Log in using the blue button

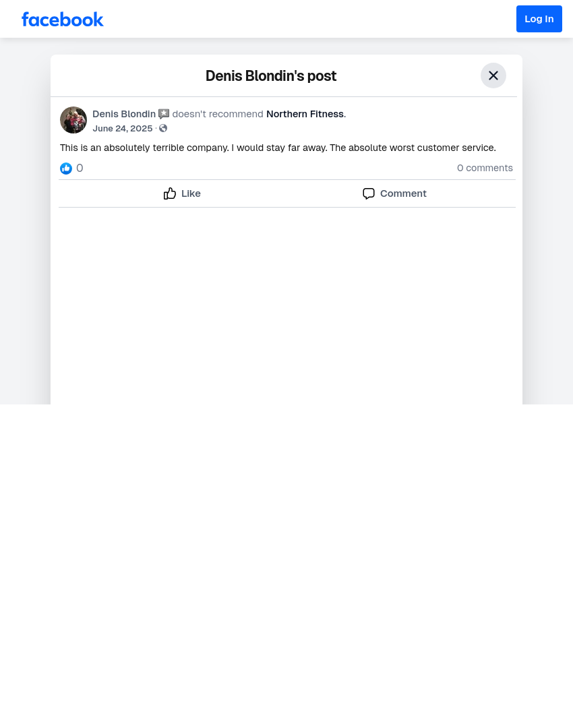(x=539, y=19)
